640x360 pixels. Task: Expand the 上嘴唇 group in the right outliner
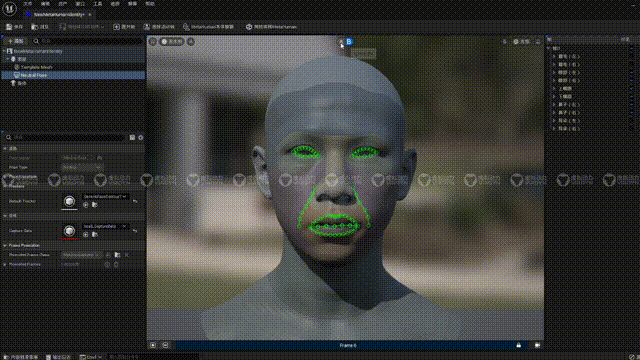554,89
